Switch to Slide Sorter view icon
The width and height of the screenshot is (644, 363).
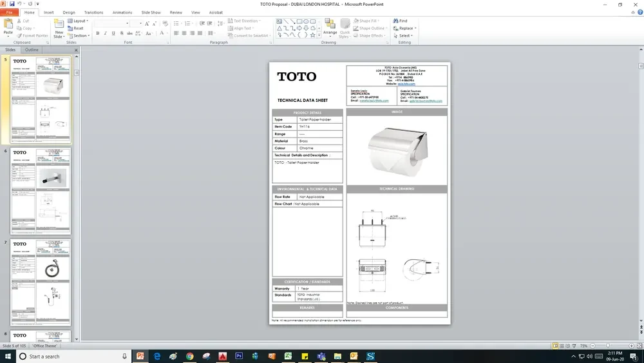(562, 346)
